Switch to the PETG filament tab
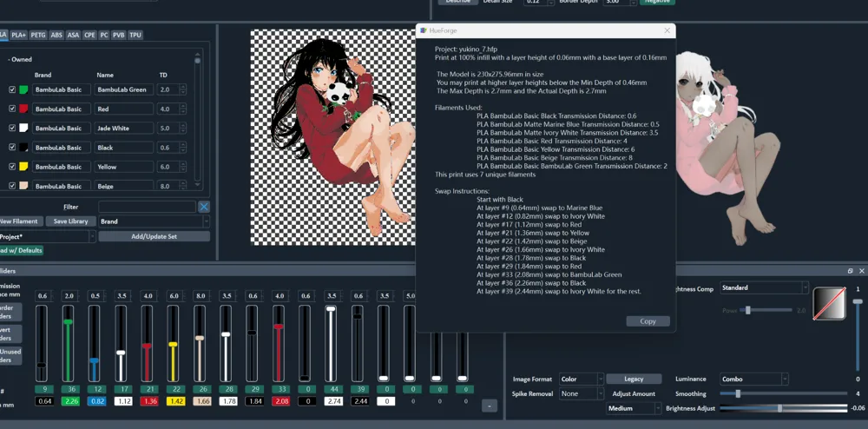 [38, 35]
